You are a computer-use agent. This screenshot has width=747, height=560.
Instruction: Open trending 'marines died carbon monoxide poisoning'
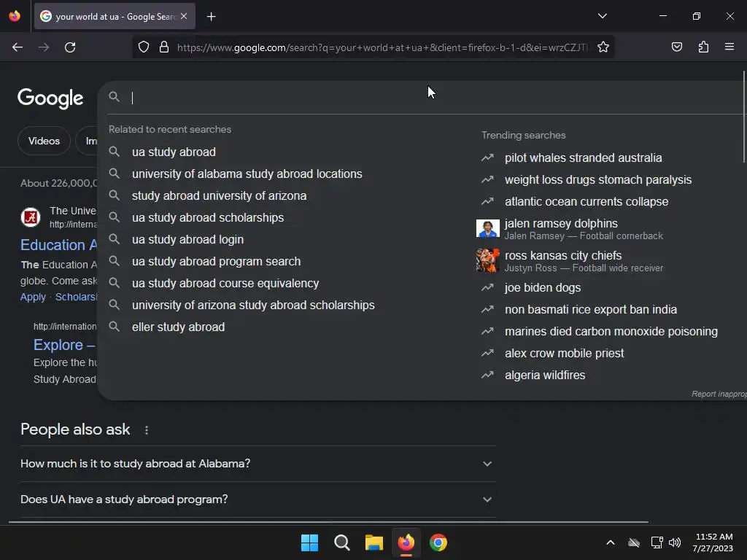click(x=611, y=332)
